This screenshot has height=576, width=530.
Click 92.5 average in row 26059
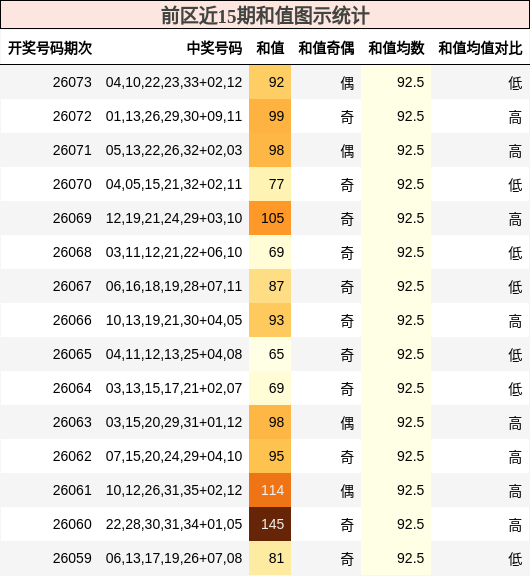410,558
